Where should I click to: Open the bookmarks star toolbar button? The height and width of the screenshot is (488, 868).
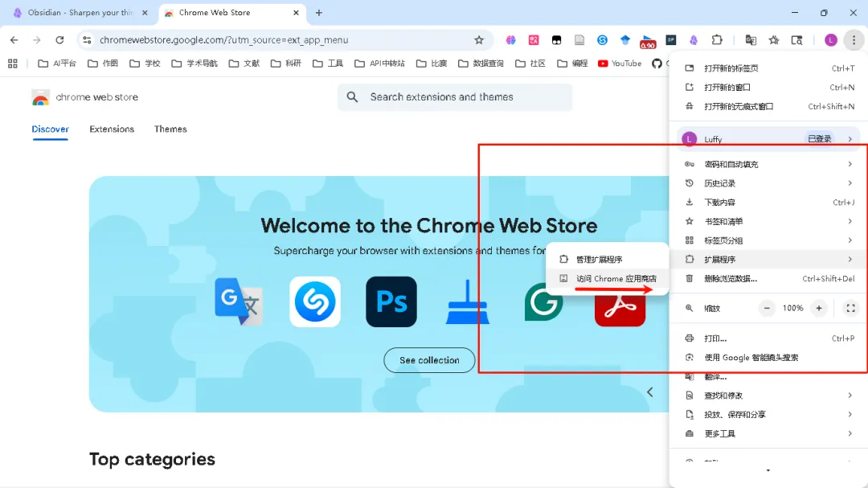774,40
